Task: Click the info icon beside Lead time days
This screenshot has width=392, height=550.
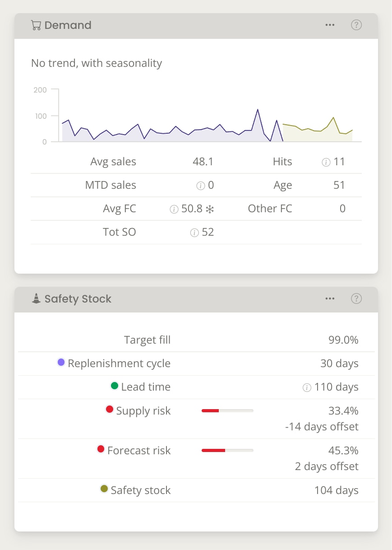Action: (306, 387)
